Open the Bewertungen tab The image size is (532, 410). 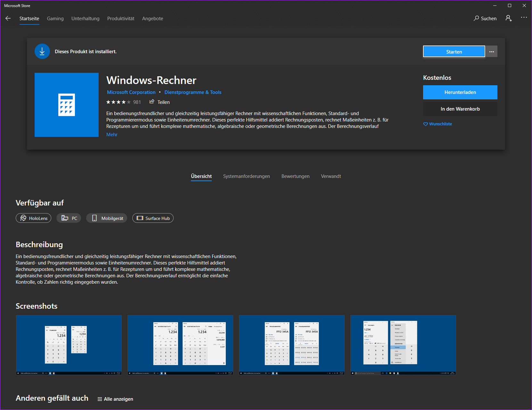[x=295, y=176]
